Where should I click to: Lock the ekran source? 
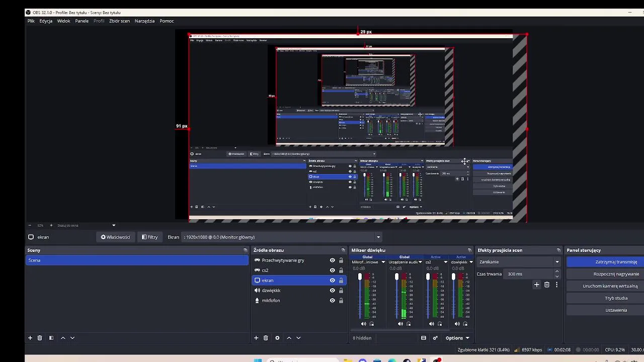341,281
